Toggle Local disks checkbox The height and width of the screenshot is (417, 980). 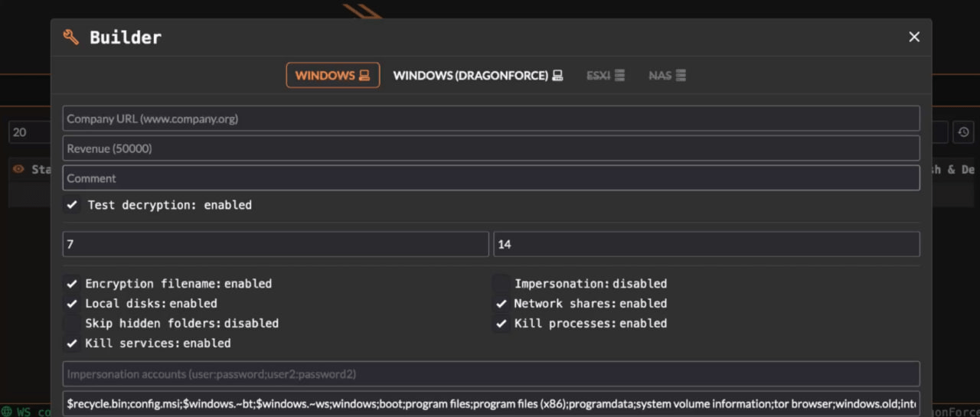click(72, 303)
